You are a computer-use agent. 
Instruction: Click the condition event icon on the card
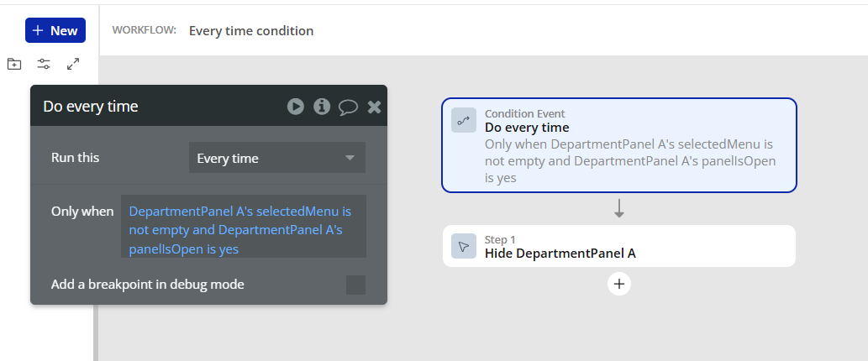click(464, 120)
